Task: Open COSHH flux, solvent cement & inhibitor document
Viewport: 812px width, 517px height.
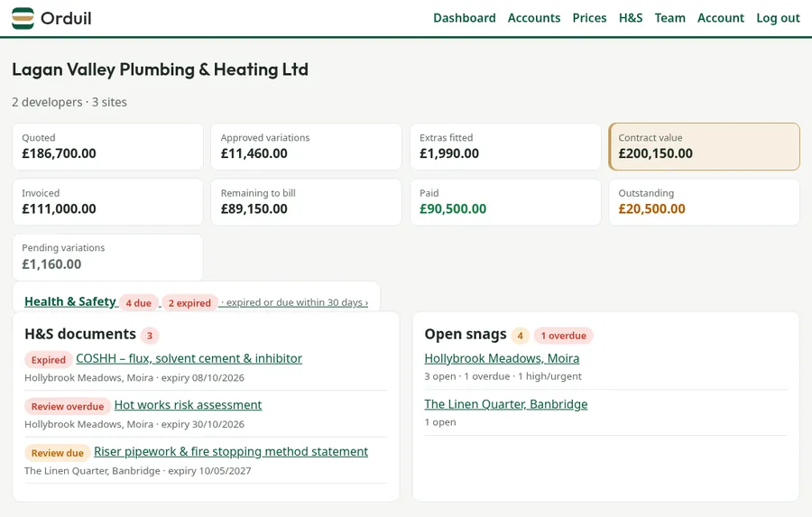Action: (x=189, y=358)
